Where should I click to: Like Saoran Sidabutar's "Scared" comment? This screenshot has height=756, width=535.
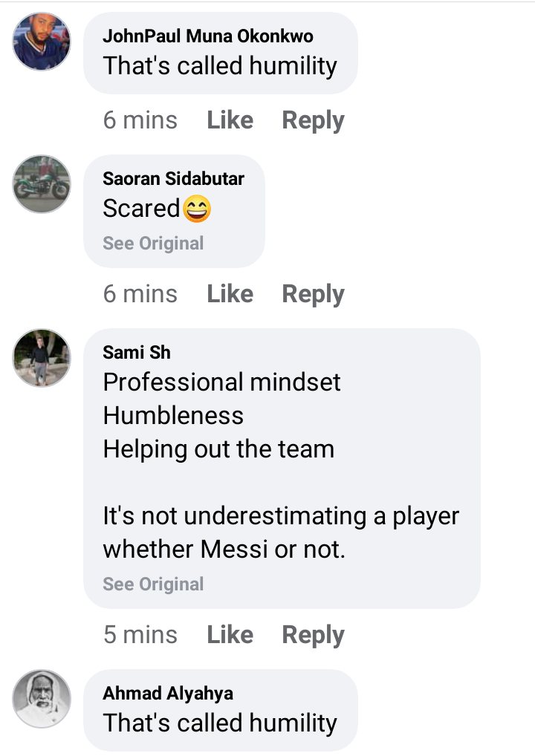[230, 293]
